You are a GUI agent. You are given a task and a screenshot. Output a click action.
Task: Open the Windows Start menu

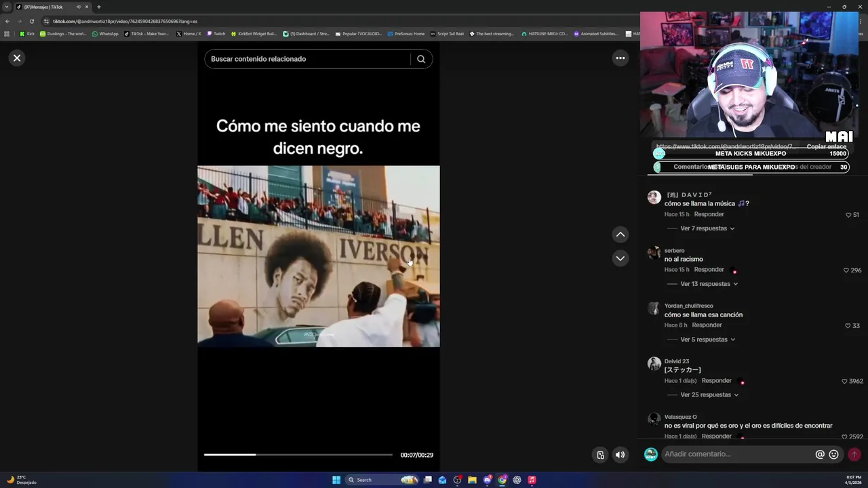tap(336, 480)
